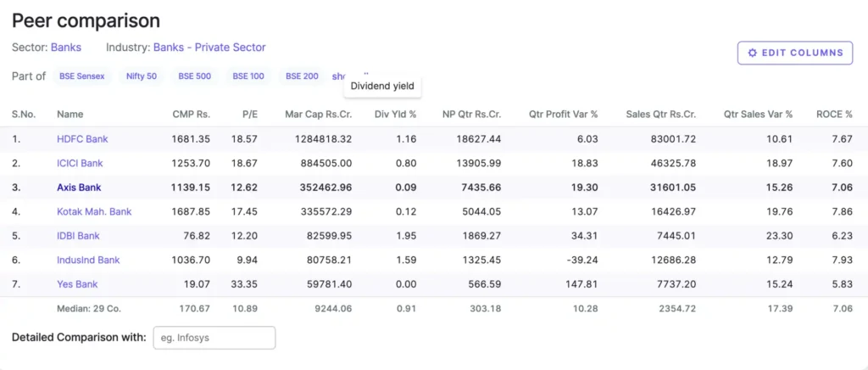The width and height of the screenshot is (868, 370).
Task: Sort by ROCE % column header
Action: pos(834,115)
